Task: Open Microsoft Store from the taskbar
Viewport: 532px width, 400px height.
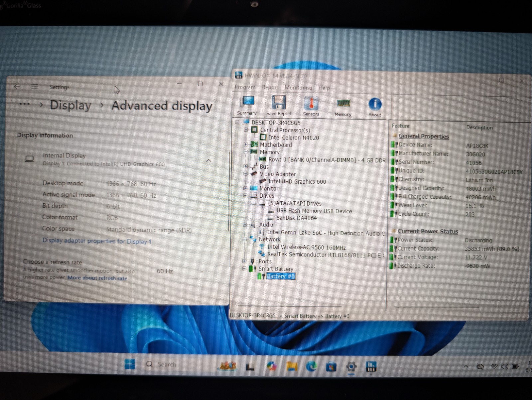Action: (331, 367)
